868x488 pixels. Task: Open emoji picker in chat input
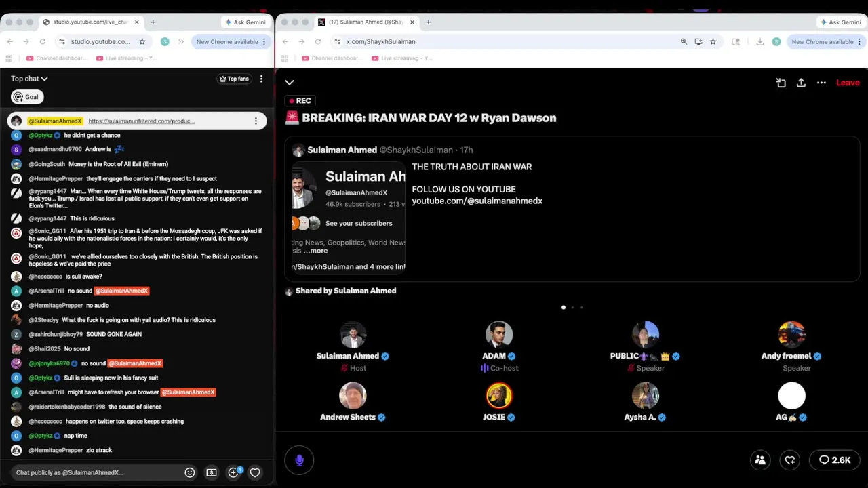[x=190, y=472]
